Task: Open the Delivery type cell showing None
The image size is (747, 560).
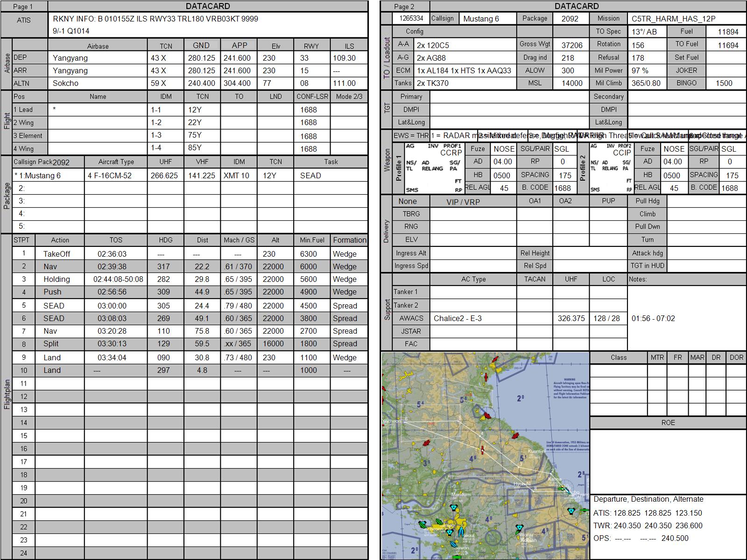Action: point(407,201)
